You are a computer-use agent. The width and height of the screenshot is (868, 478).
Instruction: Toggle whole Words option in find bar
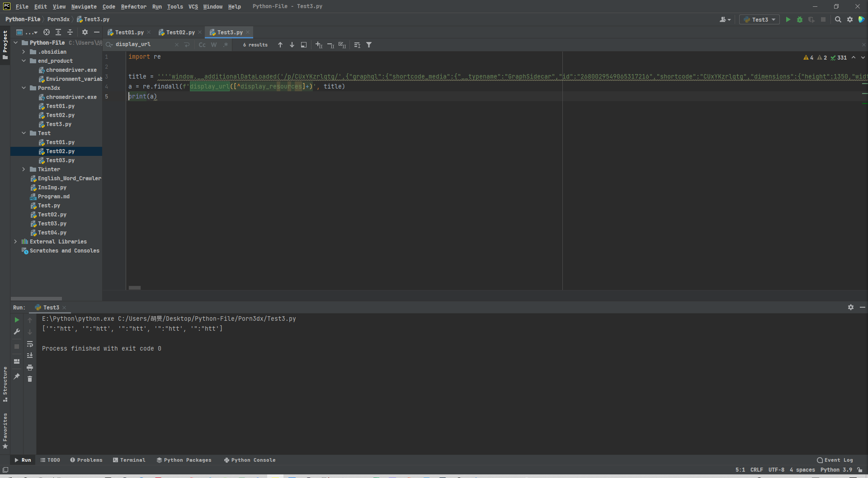coord(214,45)
